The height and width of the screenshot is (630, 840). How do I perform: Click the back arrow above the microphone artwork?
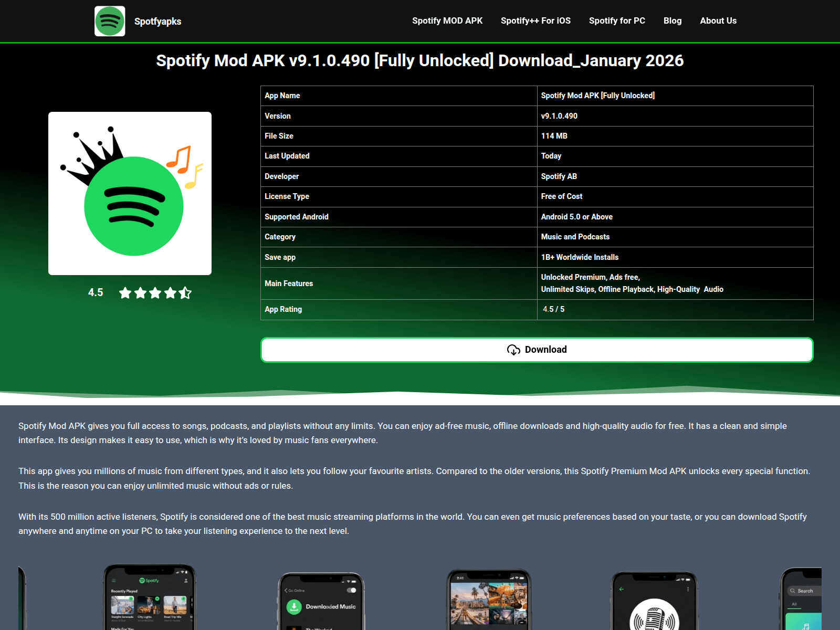pyautogui.click(x=621, y=589)
